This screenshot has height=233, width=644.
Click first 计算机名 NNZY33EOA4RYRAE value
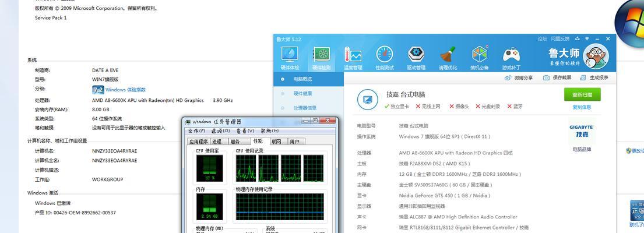pos(115,150)
